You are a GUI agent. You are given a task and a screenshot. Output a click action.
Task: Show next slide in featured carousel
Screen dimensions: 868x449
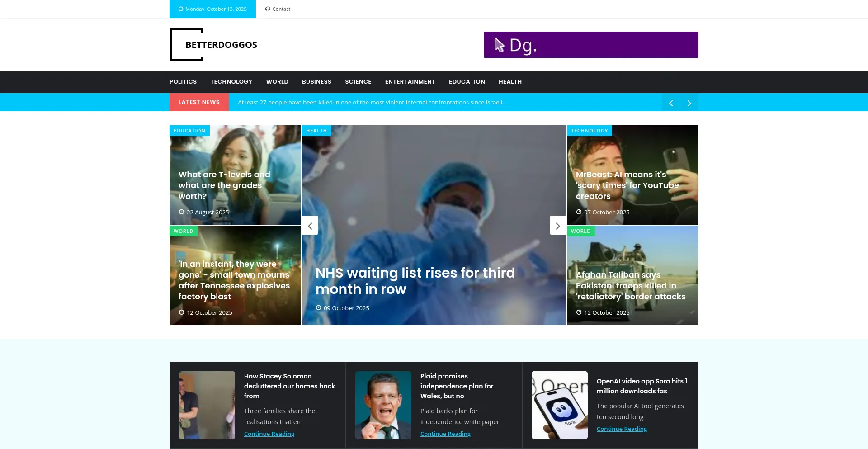558,226
